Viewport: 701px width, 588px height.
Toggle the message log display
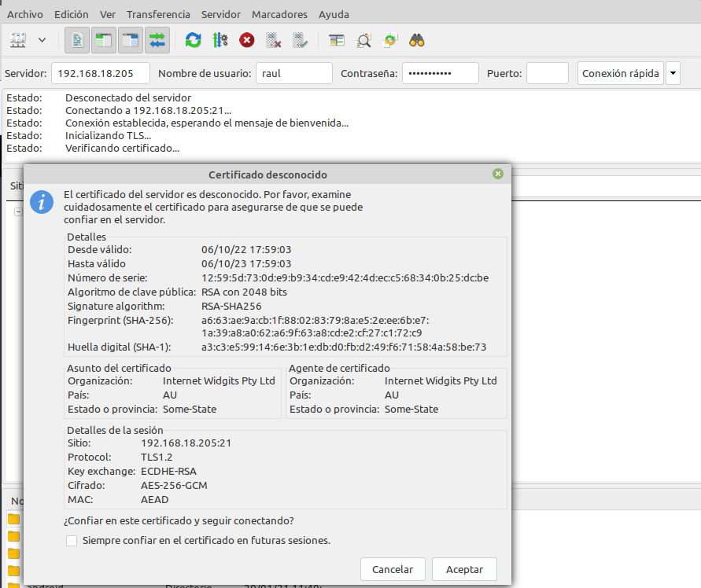coord(76,39)
